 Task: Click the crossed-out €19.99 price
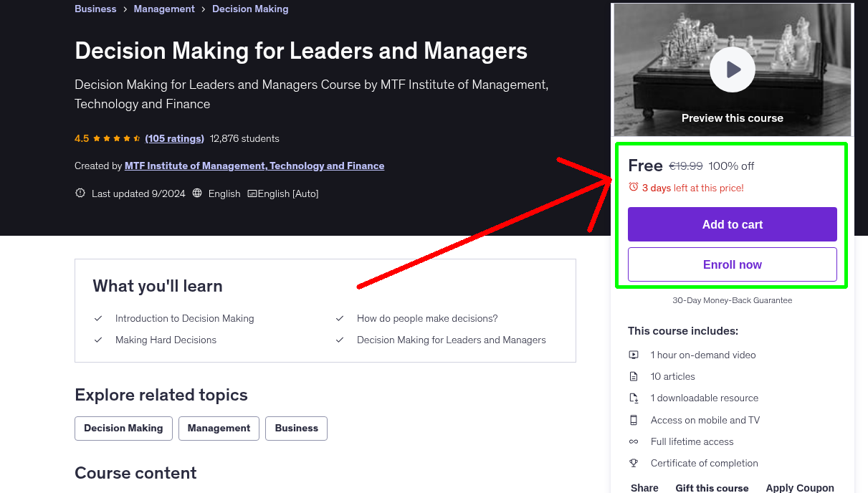coord(686,166)
